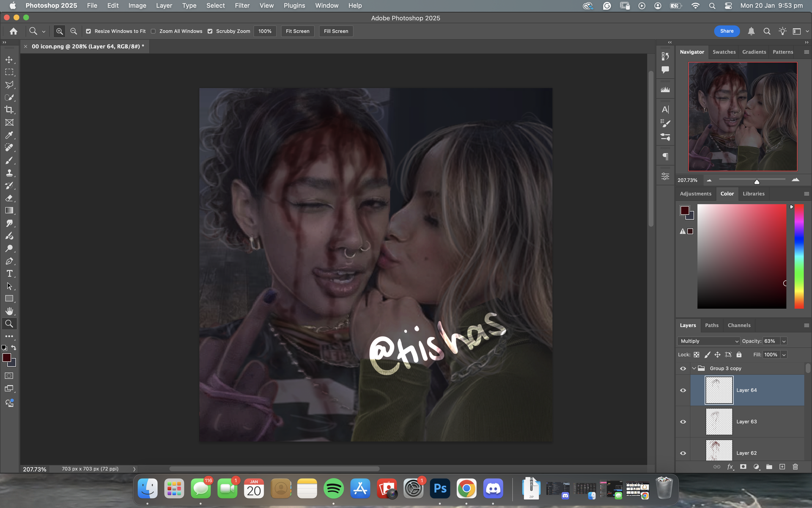The width and height of the screenshot is (812, 508).
Task: Select the Horizontal Type tool
Action: tap(9, 273)
